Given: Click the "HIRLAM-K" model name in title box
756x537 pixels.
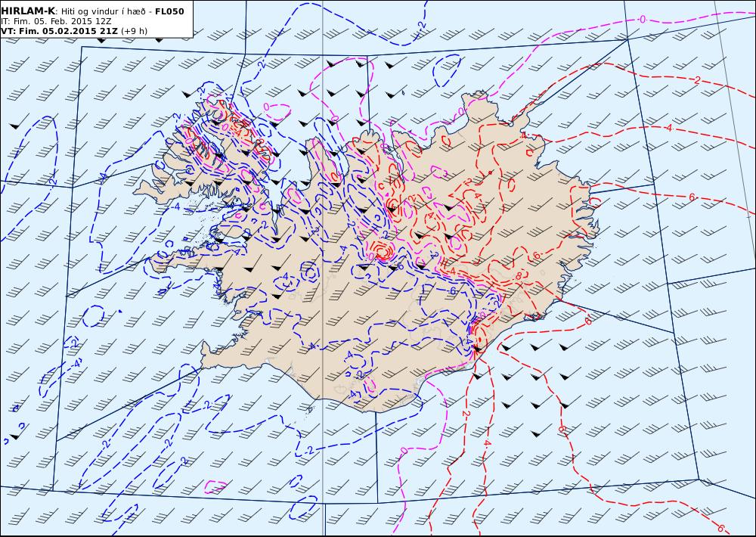Looking at the screenshot, I should (x=27, y=11).
